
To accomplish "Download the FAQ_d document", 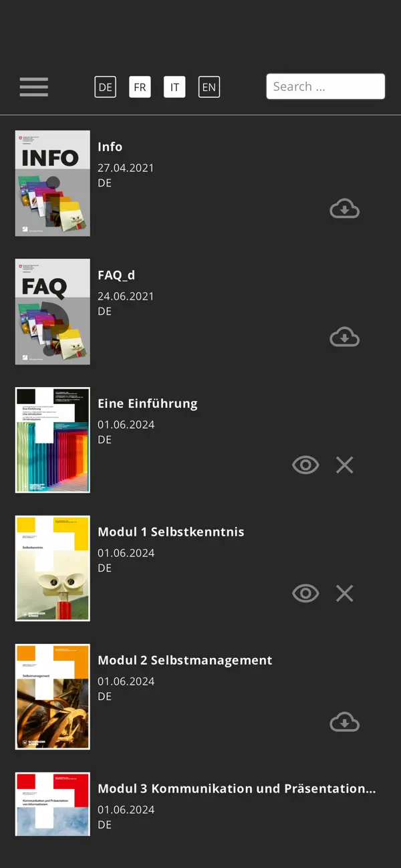I will coord(344,336).
